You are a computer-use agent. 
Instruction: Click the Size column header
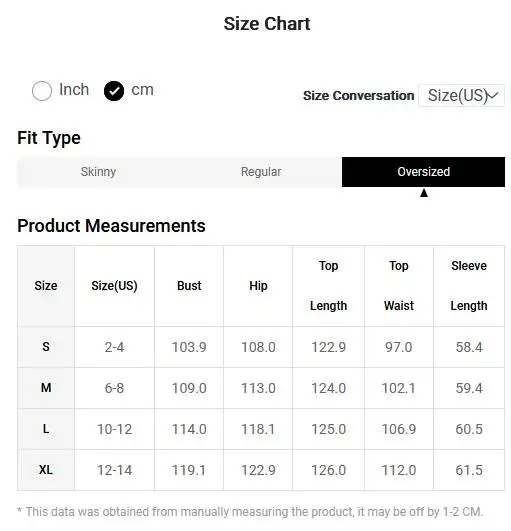(x=46, y=286)
